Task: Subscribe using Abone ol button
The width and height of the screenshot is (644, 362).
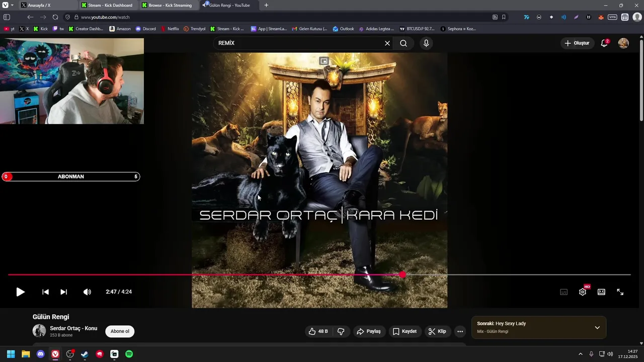Action: click(x=120, y=331)
